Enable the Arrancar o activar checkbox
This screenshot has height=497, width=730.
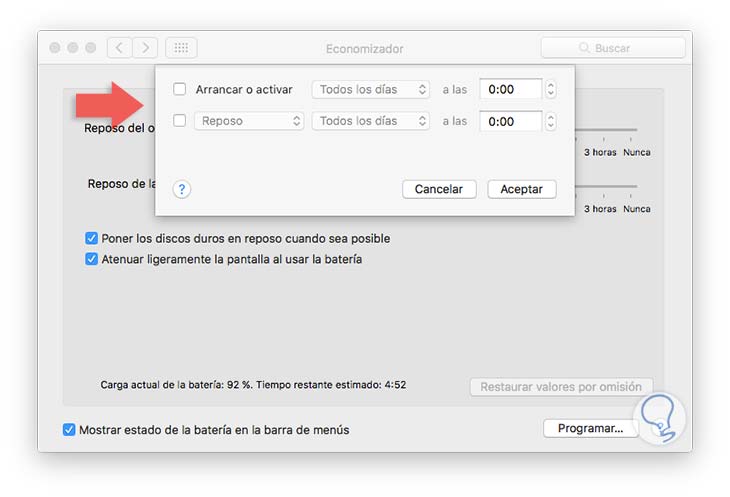point(180,89)
